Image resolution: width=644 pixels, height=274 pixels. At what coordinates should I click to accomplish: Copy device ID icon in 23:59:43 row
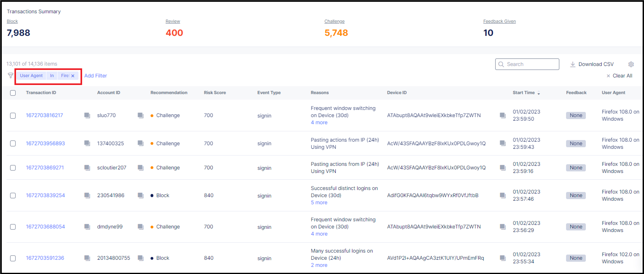pos(503,143)
